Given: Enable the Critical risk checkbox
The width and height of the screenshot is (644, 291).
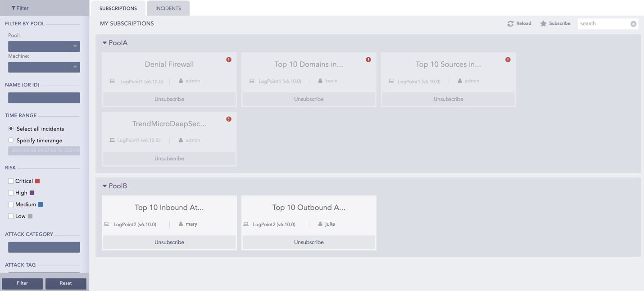Looking at the screenshot, I should pyautogui.click(x=11, y=181).
